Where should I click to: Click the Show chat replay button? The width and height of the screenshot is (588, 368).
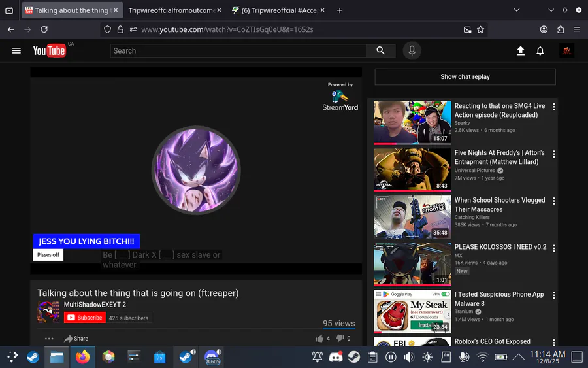(x=465, y=76)
